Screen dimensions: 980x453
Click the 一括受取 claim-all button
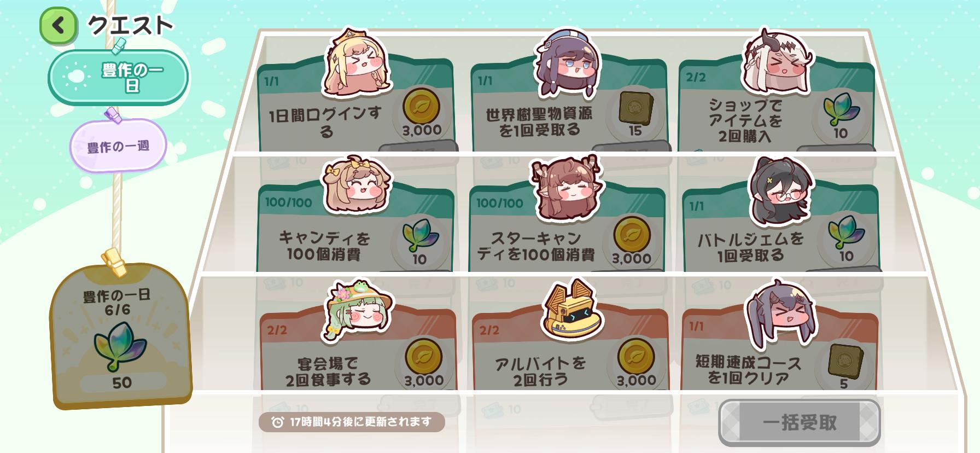pyautogui.click(x=799, y=422)
